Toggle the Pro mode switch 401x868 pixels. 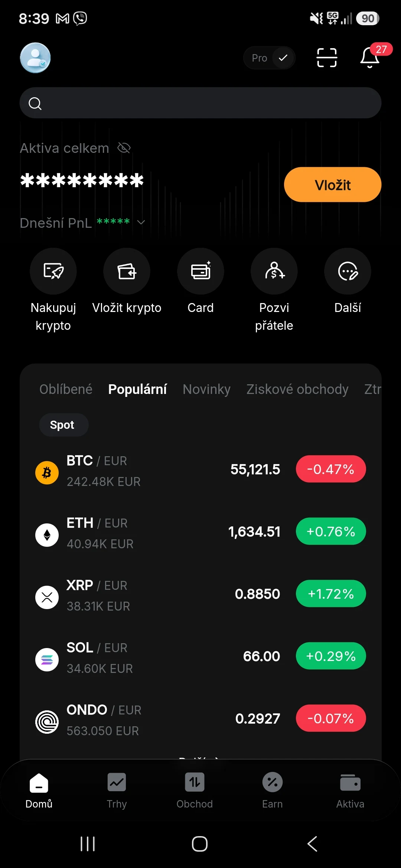coord(270,58)
